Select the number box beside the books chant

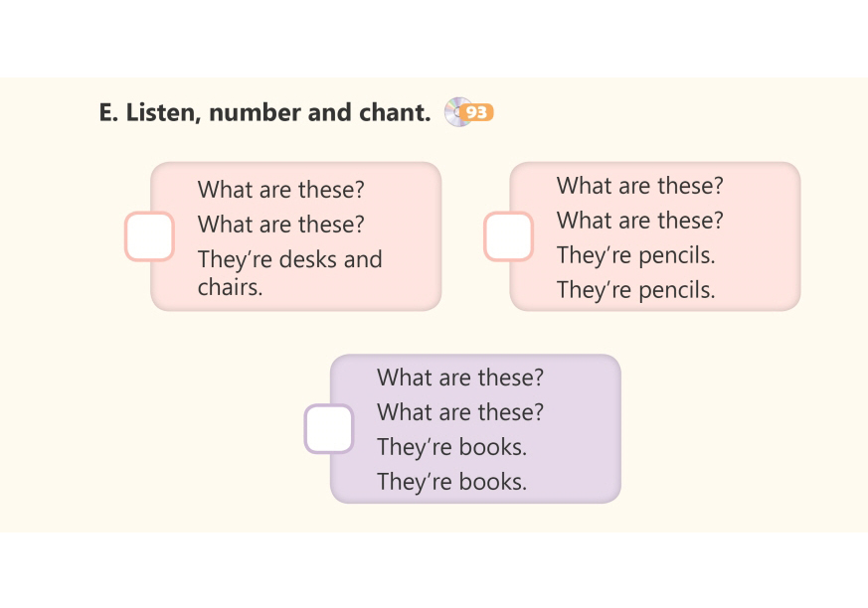(x=328, y=429)
